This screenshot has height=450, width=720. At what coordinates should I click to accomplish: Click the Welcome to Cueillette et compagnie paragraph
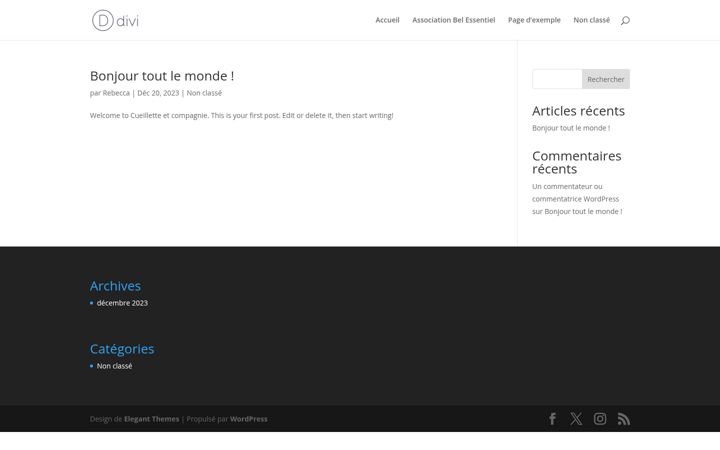(242, 115)
